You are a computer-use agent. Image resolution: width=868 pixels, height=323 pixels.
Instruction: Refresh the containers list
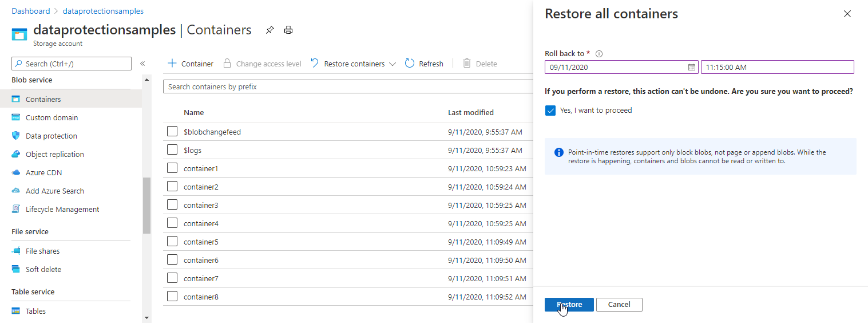pyautogui.click(x=424, y=64)
